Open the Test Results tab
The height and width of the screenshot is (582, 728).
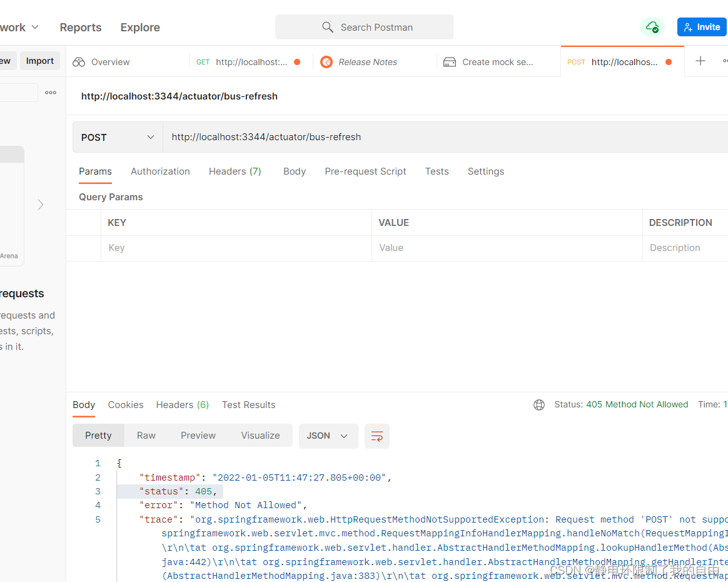[x=248, y=404]
